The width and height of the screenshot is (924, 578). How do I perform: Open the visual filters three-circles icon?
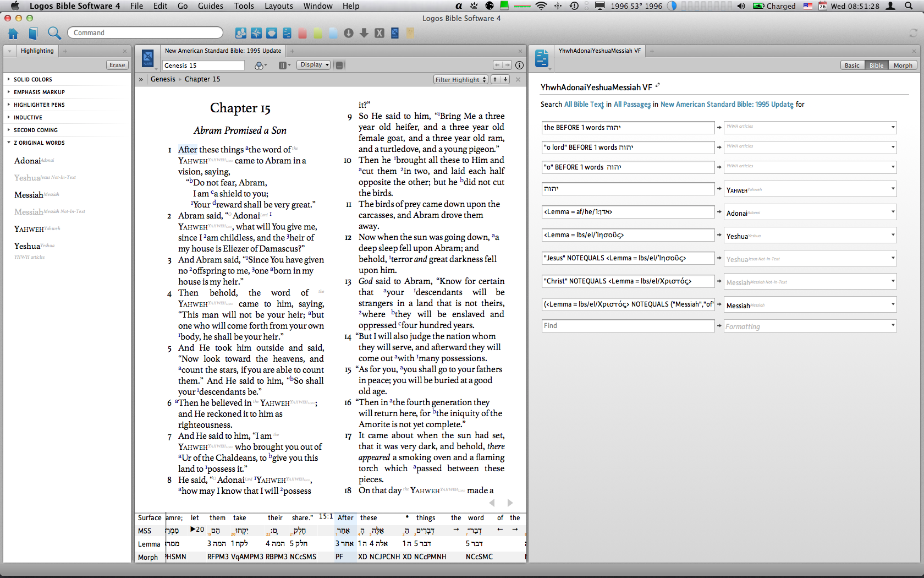[x=260, y=66]
